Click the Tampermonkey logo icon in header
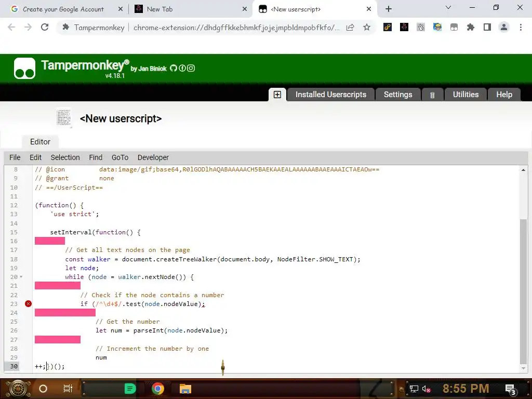This screenshot has height=399, width=532. click(24, 68)
